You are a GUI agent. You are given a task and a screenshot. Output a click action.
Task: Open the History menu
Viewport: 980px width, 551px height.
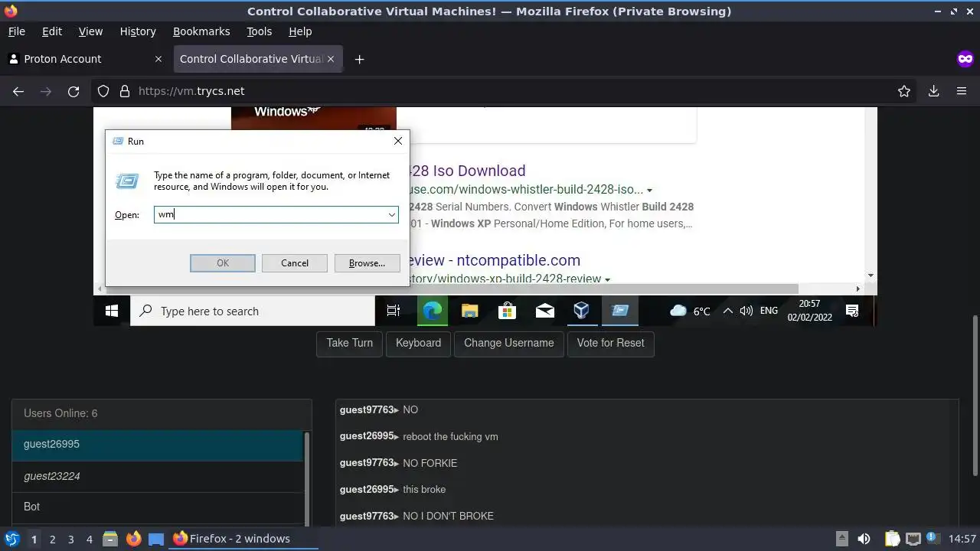point(138,31)
